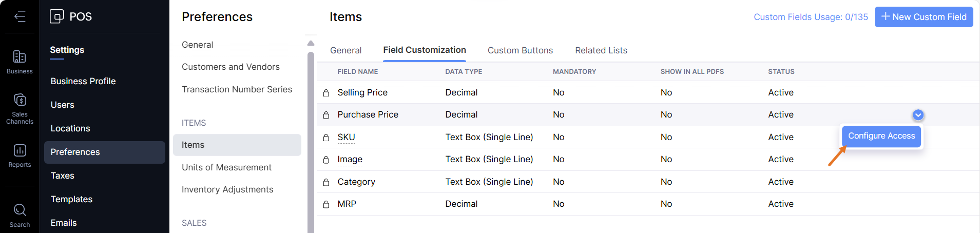
Task: Open the Purchase Price row dropdown arrow
Action: tap(918, 115)
